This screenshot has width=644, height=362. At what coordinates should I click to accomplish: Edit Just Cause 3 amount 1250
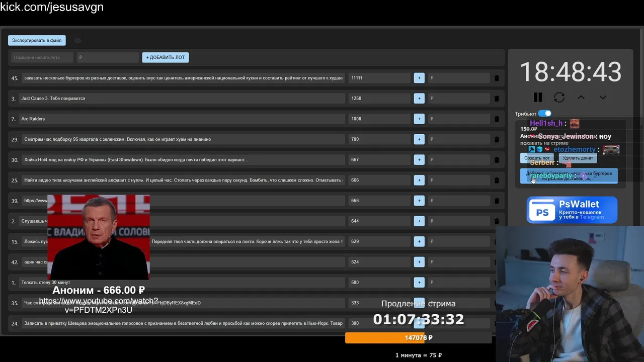(379, 99)
